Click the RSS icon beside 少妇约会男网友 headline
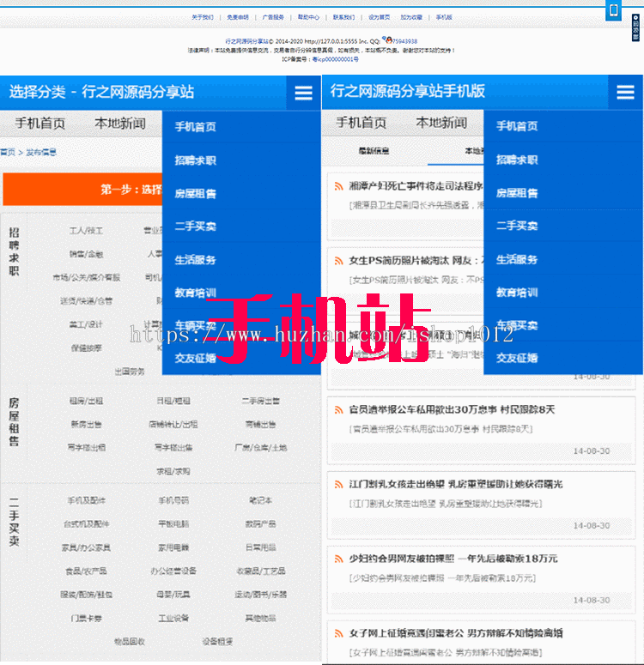Screen dimensions: 644x665 (x=338, y=559)
